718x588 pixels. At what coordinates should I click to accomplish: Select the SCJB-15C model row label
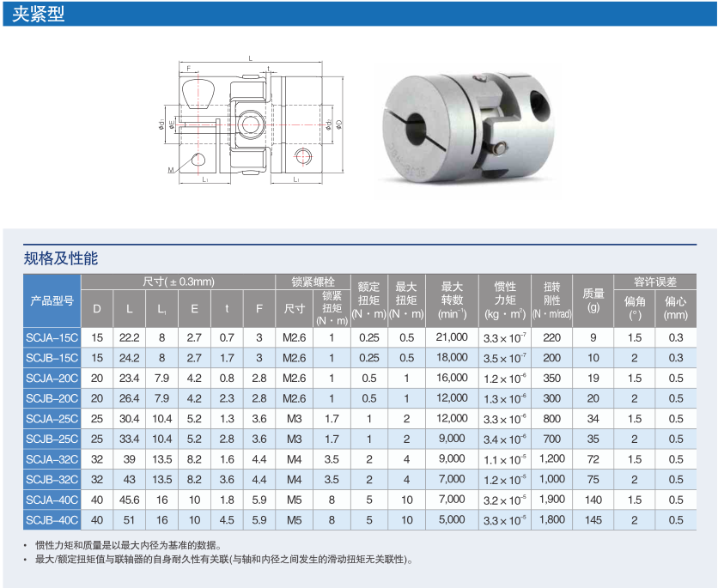point(52,358)
